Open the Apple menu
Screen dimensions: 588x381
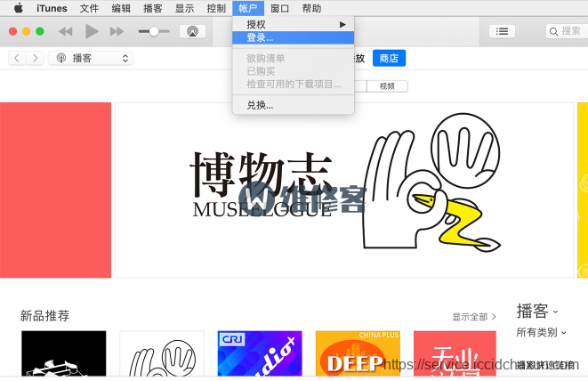18,8
